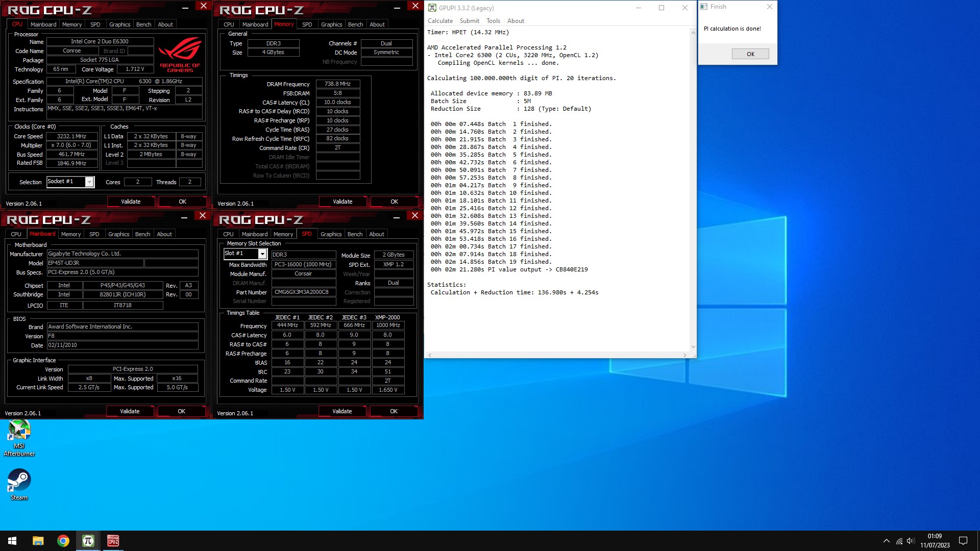
Task: Click Validate in the CPU tab window
Action: [x=131, y=202]
